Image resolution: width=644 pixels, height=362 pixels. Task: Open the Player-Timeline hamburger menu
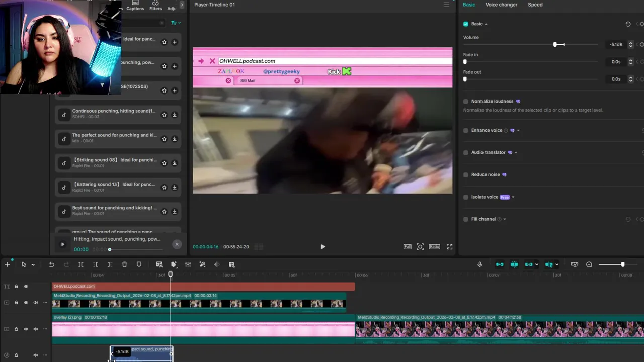[x=446, y=5]
